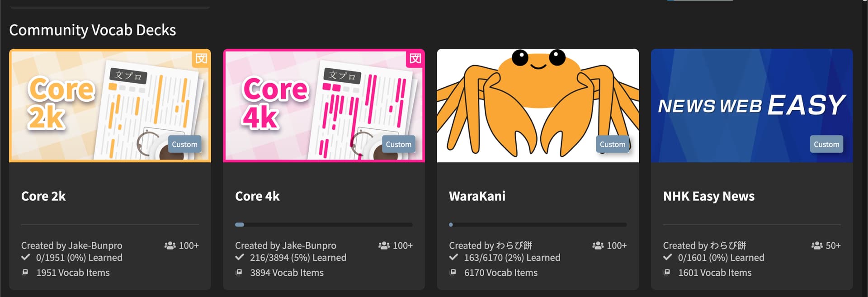The height and width of the screenshot is (297, 868).
Task: Click the WaraKani progress bar
Action: point(538,225)
